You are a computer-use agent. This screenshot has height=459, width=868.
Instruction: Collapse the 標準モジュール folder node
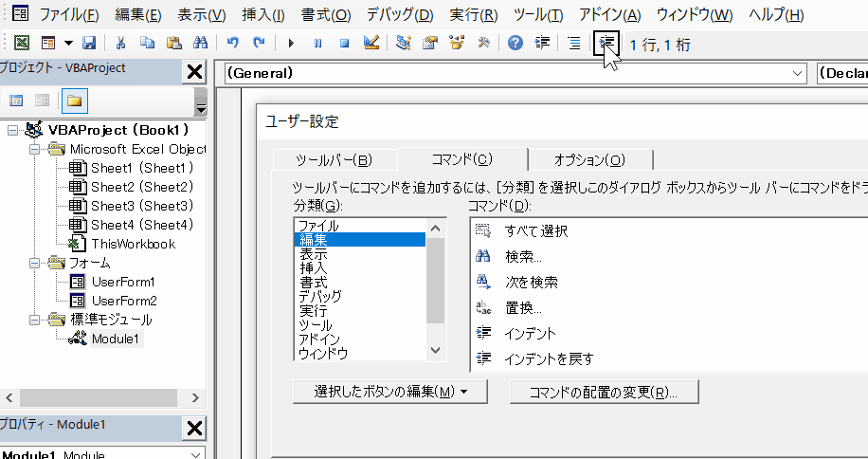click(x=35, y=320)
